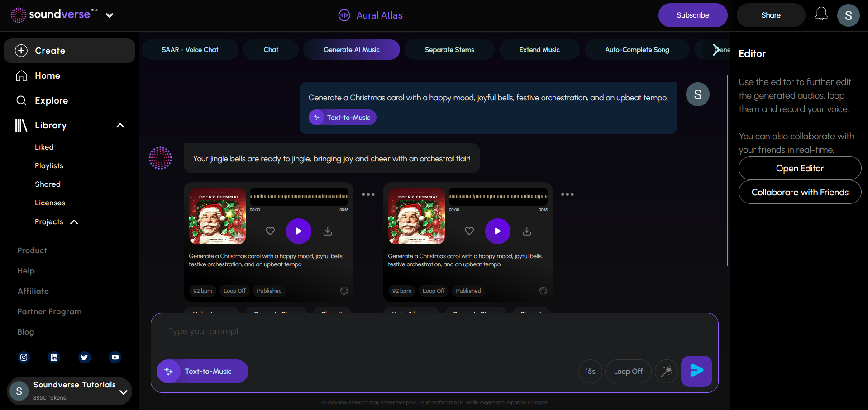
Task: Click the second track's Santa cover thumbnail
Action: [x=416, y=216]
